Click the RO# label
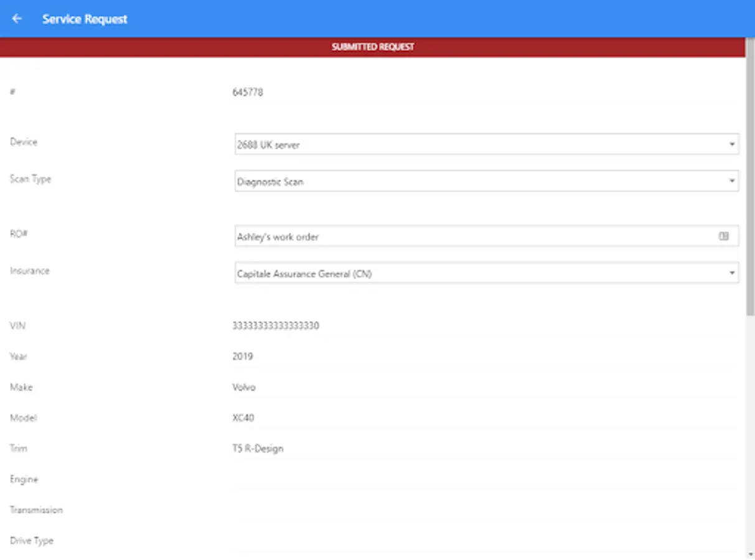The width and height of the screenshot is (755, 560). click(19, 234)
